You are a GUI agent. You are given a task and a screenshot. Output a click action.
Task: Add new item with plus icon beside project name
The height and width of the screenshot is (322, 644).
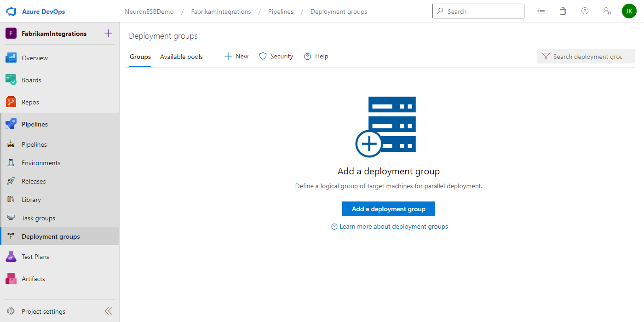click(x=109, y=33)
